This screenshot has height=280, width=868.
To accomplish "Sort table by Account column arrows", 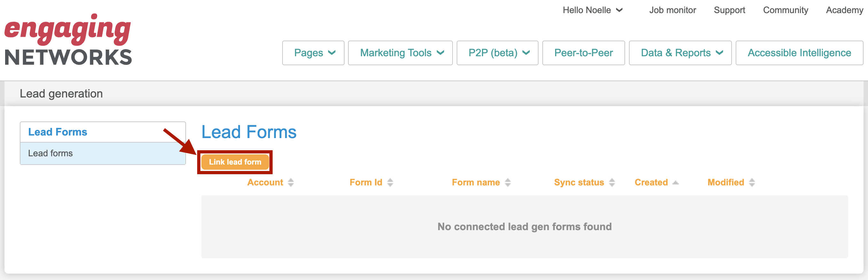I will coord(291,182).
